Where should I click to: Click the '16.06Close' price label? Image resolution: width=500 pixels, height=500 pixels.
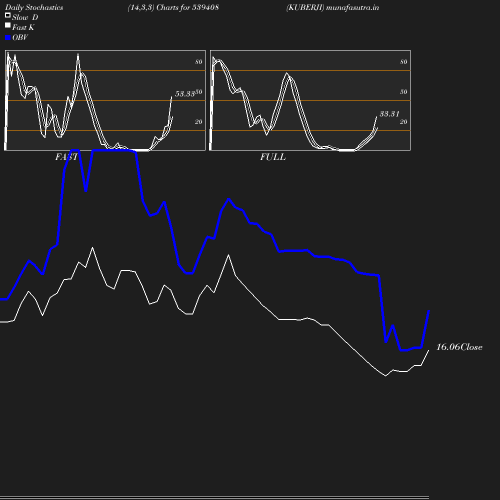(x=459, y=347)
